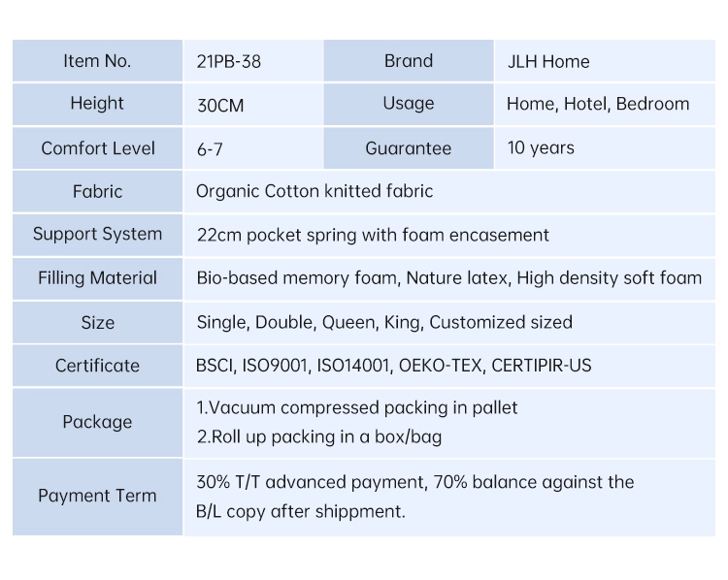
Task: Click the Height label cell
Action: 97,104
